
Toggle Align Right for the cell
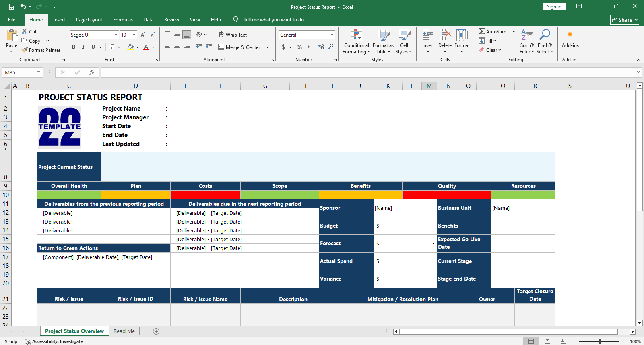coord(187,47)
